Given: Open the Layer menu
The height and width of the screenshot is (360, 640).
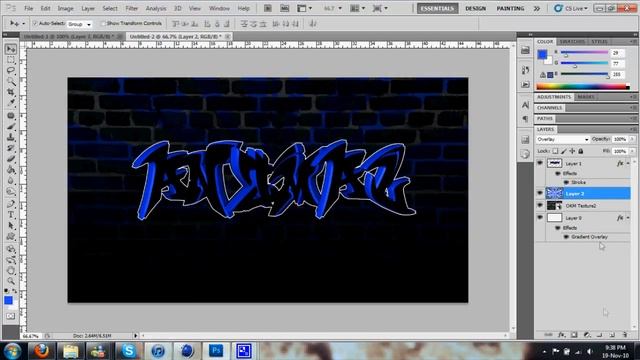Looking at the screenshot, I should [x=88, y=8].
